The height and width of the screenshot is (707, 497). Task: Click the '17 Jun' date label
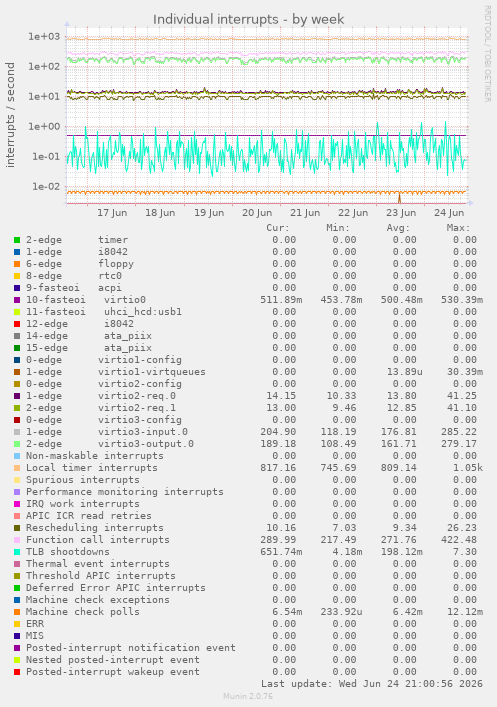tap(112, 213)
